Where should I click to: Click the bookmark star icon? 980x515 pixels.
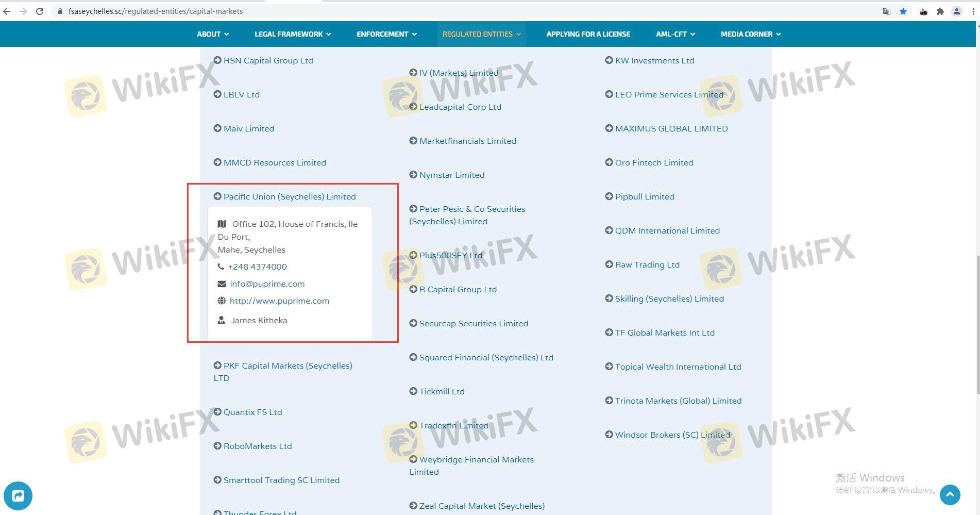tap(903, 11)
